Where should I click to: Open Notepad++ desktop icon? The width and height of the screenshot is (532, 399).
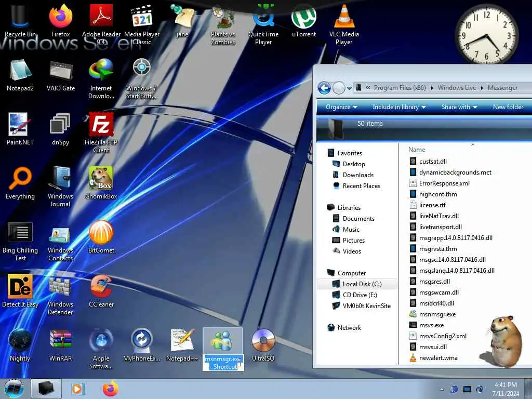tap(182, 345)
